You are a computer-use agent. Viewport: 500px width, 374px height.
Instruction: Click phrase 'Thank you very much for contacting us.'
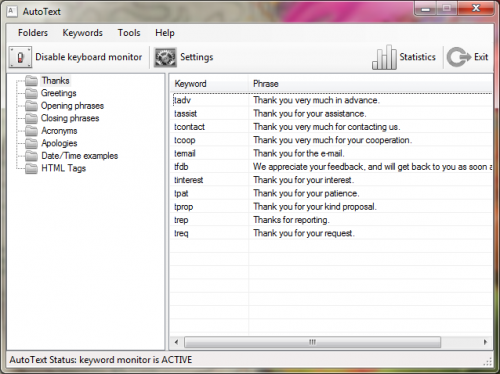tap(327, 127)
